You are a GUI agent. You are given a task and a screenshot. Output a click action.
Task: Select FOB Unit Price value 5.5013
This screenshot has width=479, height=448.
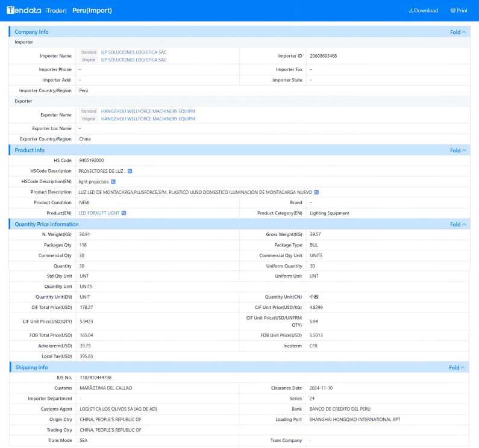coord(316,335)
